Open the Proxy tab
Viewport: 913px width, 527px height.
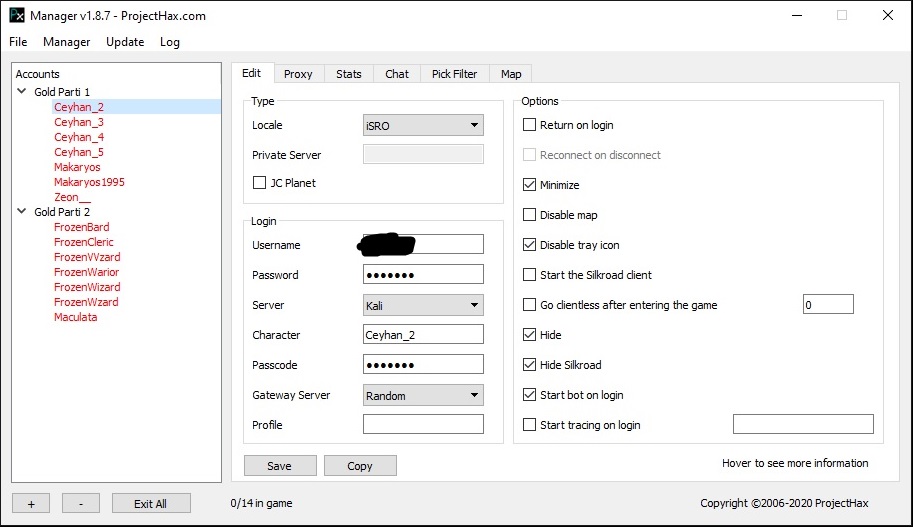(x=298, y=74)
